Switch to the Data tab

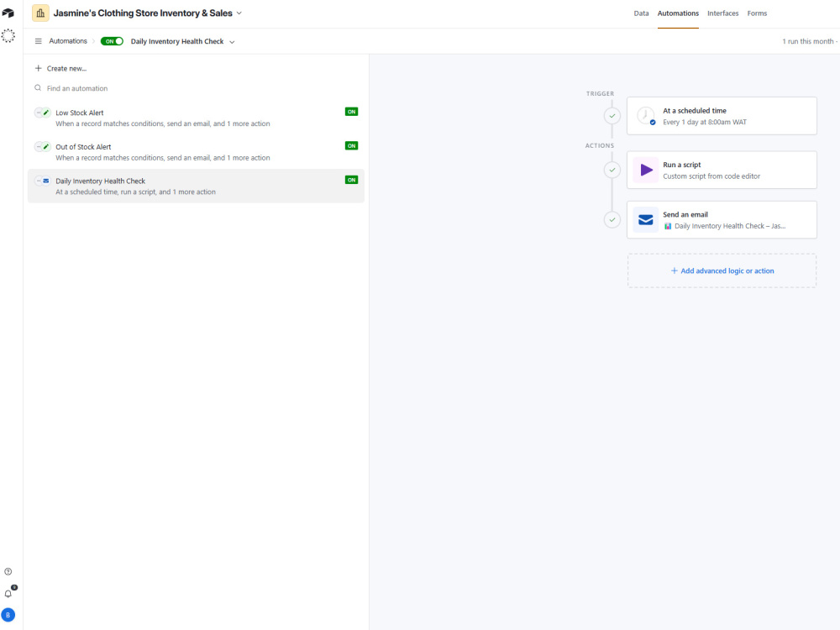[641, 13]
